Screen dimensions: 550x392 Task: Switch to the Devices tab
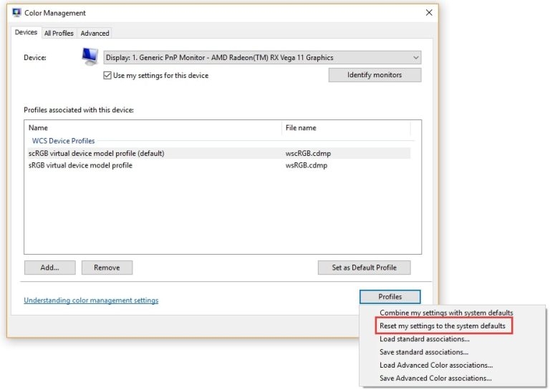[x=26, y=32]
